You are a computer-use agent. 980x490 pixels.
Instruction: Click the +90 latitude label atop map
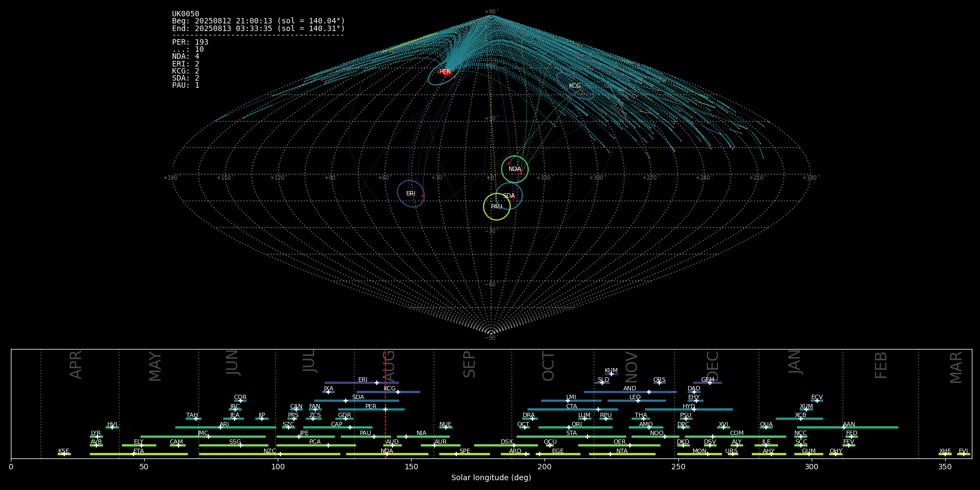[491, 12]
